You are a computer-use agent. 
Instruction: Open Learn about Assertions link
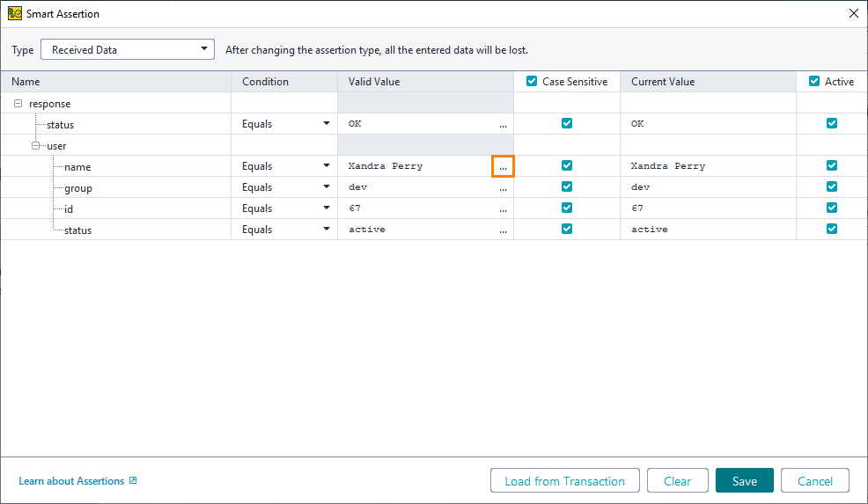(71, 481)
